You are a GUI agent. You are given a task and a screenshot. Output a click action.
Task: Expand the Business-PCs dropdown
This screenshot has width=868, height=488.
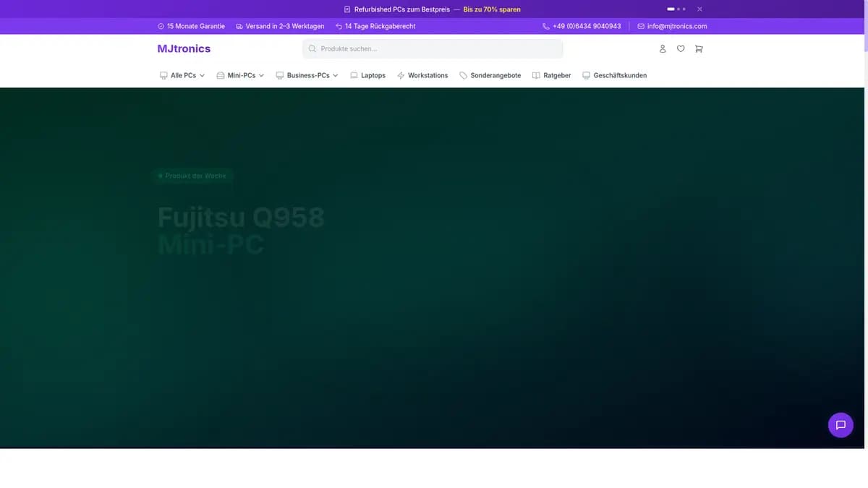click(307, 74)
